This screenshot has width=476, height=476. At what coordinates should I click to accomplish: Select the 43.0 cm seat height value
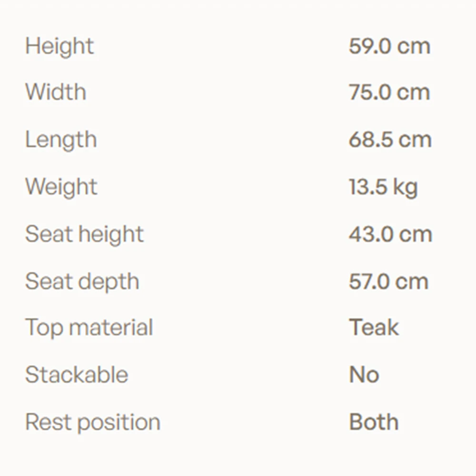click(390, 235)
